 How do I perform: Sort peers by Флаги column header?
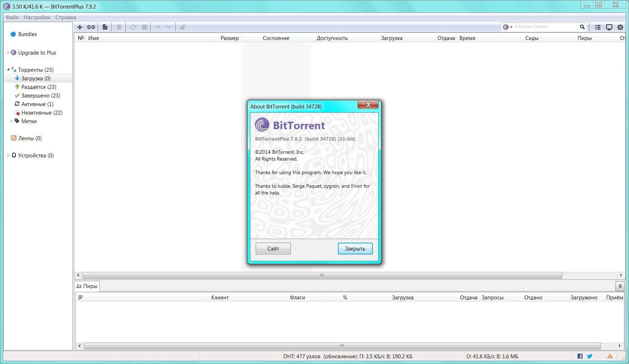pyautogui.click(x=306, y=298)
